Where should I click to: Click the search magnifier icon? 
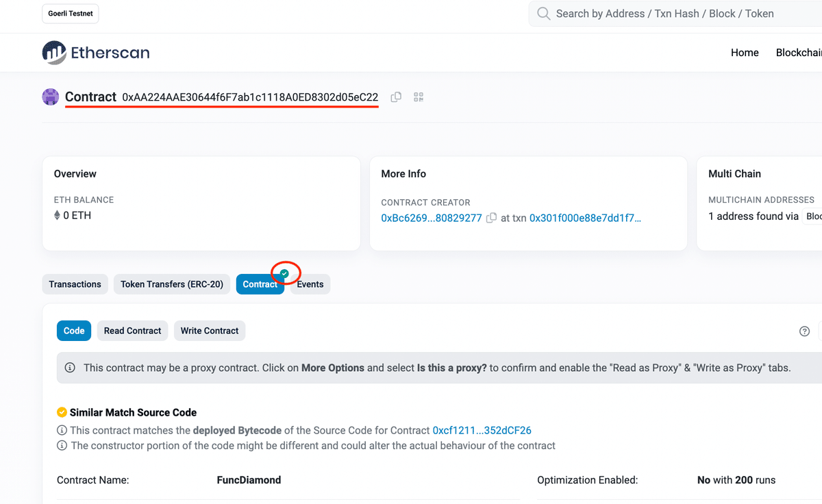(x=544, y=14)
